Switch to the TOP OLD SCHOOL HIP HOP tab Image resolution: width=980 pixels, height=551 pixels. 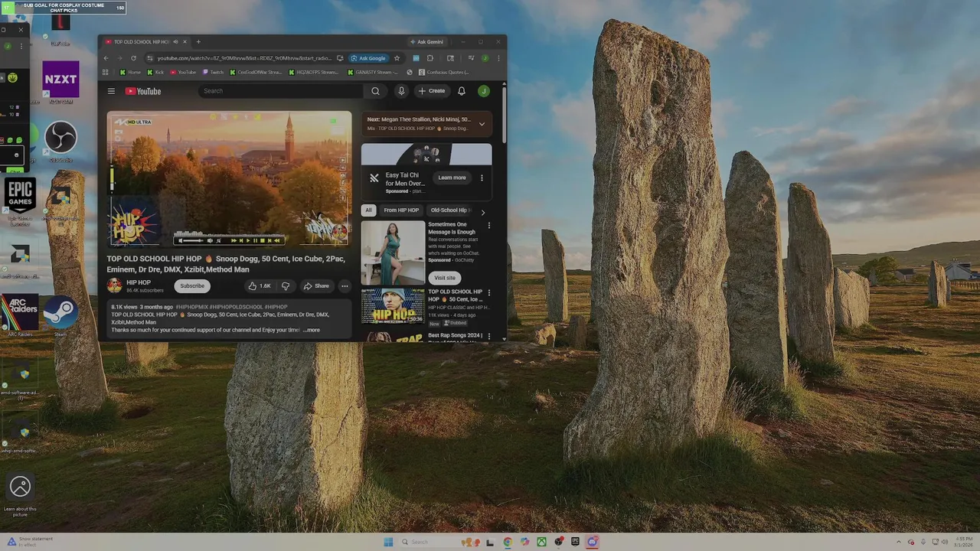141,42
